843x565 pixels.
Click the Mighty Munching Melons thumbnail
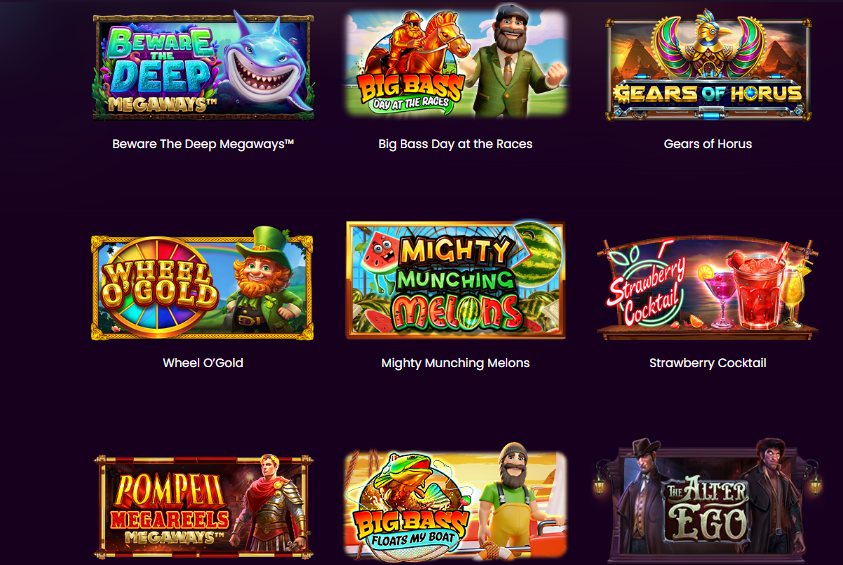(455, 280)
